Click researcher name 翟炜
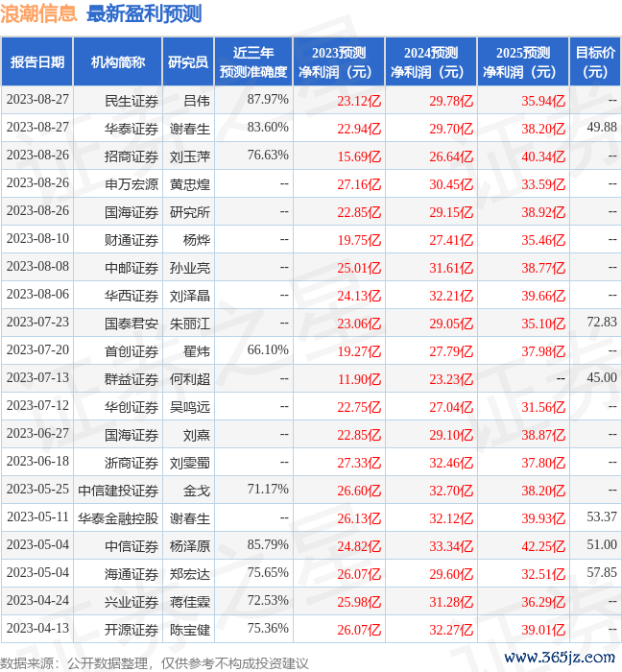This screenshot has width=622, height=672. pyautogui.click(x=197, y=352)
